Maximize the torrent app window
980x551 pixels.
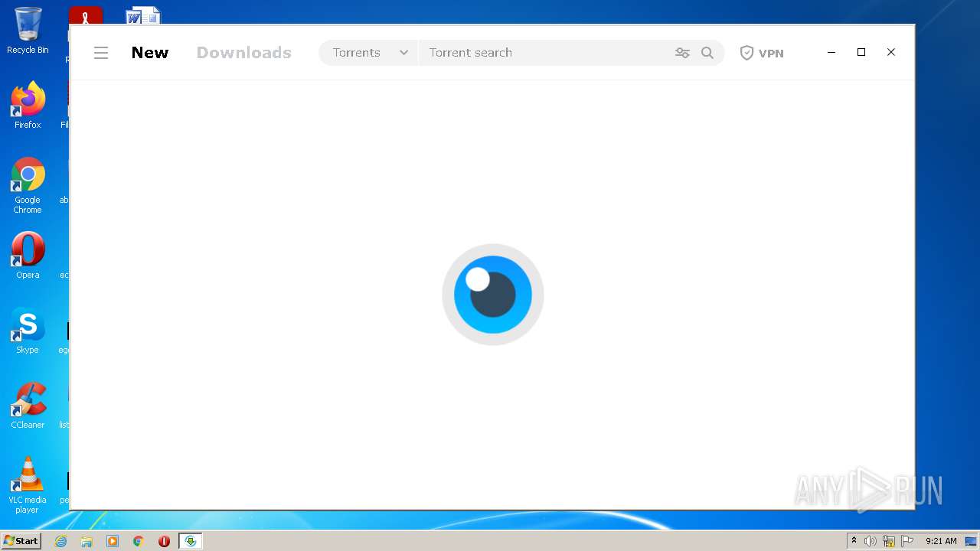861,53
